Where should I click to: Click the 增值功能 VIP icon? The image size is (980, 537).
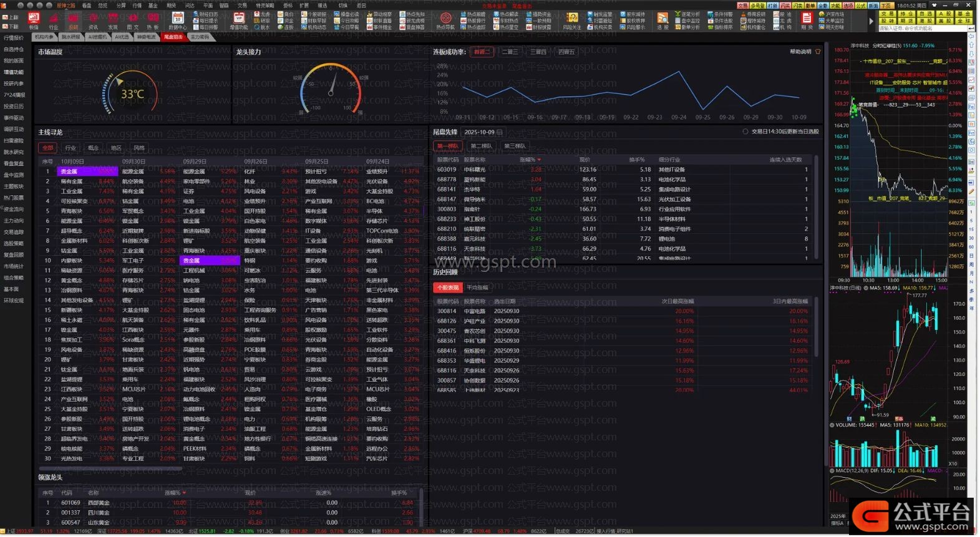click(238, 17)
